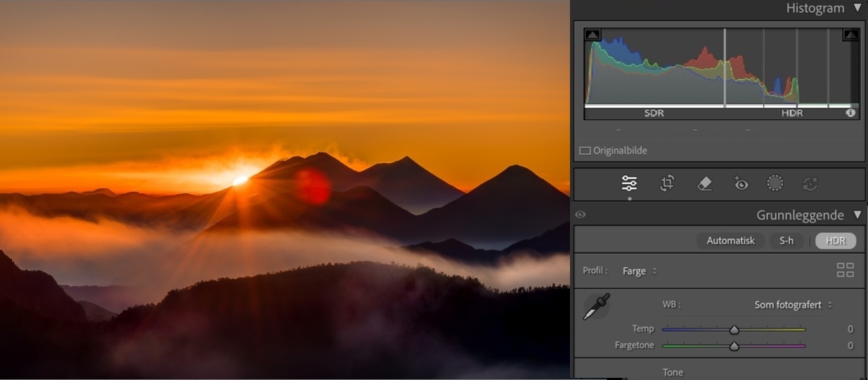Collapse the Grunnleggende panel
868x380 pixels.
point(857,215)
